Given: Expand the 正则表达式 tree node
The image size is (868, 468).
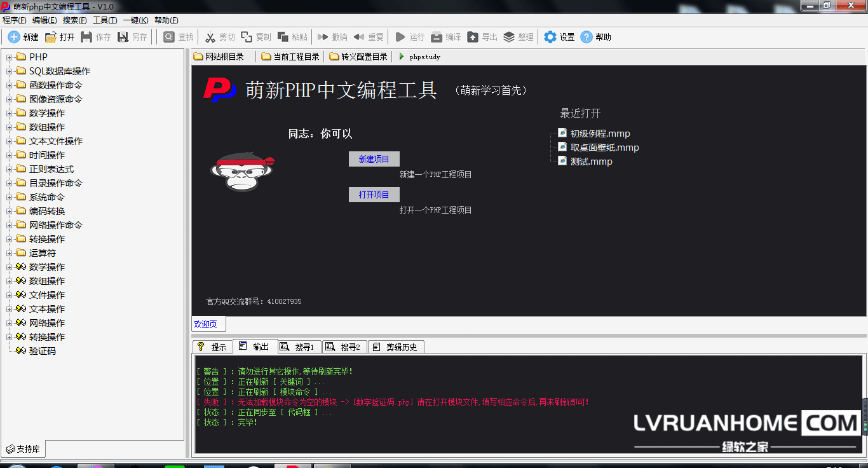Looking at the screenshot, I should 10,169.
